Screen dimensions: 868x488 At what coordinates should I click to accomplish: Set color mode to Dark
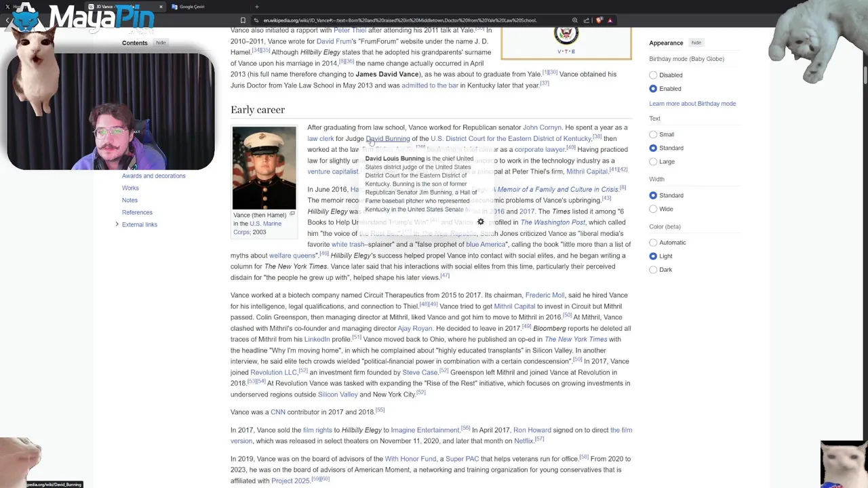pyautogui.click(x=653, y=270)
